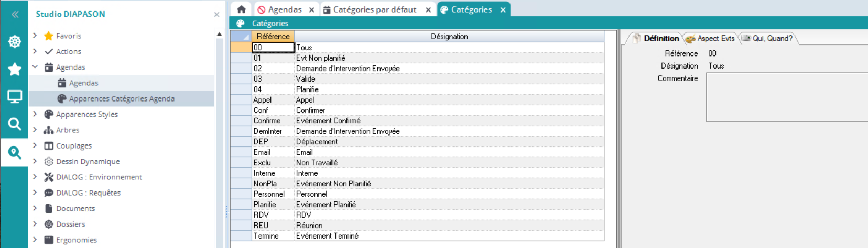The height and width of the screenshot is (248, 868).
Task: Click the monitor icon in left sidebar
Action: [x=15, y=96]
